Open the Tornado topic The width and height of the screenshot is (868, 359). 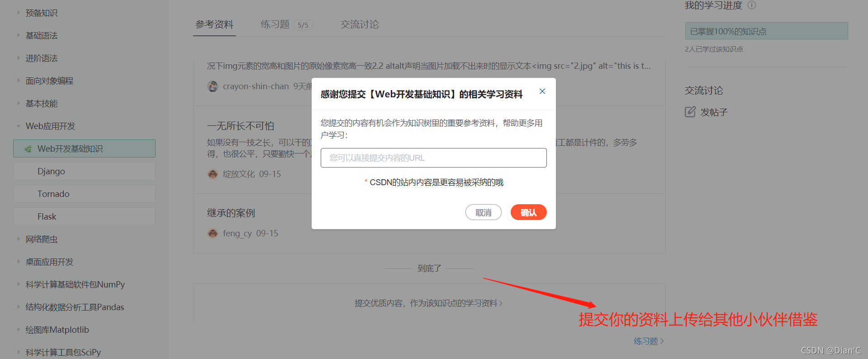click(84, 194)
